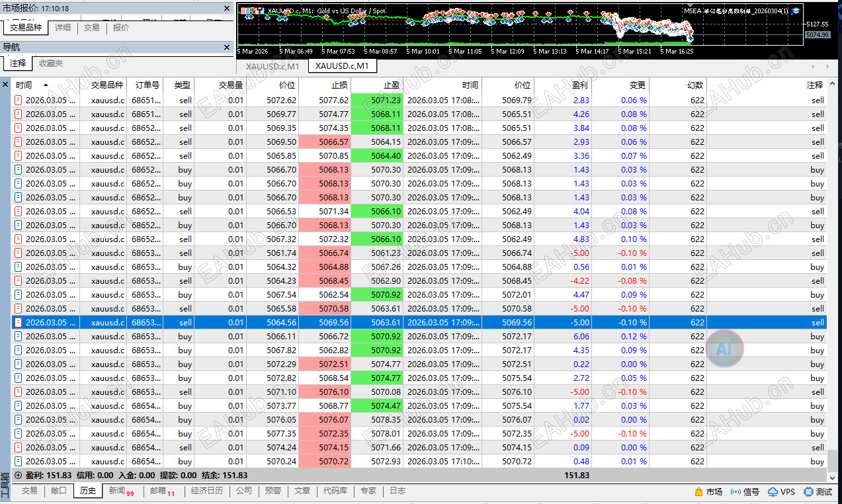The width and height of the screenshot is (842, 504).
Task: Switch to the 新闻 tab
Action: (116, 491)
